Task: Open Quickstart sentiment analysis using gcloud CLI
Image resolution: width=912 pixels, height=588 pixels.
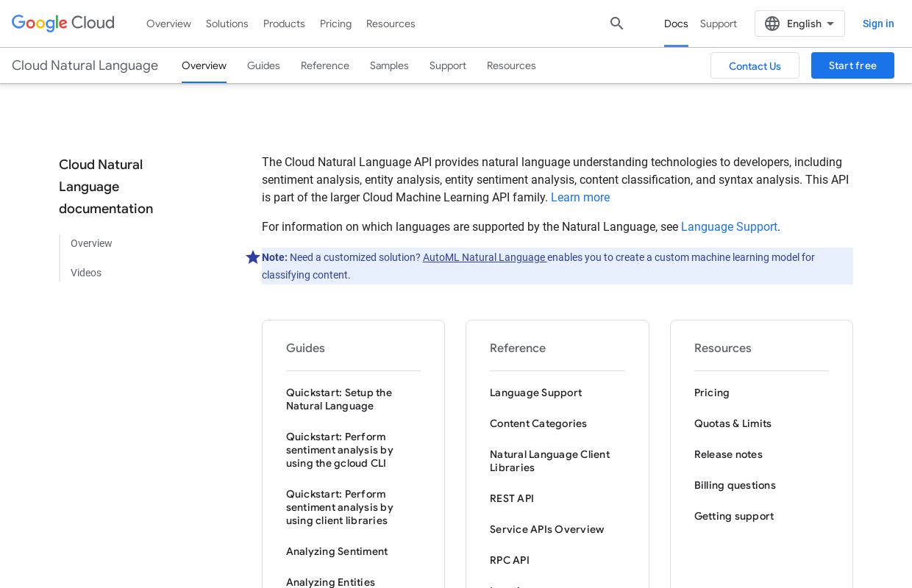Action: [340, 450]
